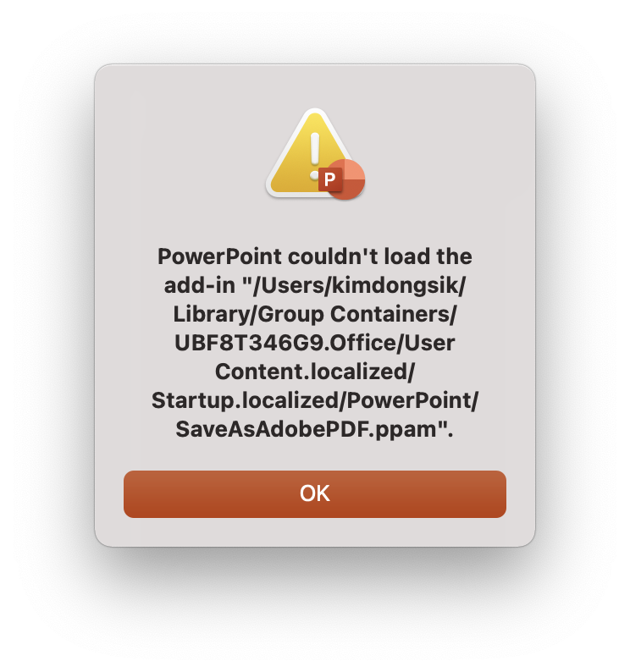Click the pie-chart circle of the PowerPoint logo
Screen dimensions: 630x672
click(346, 179)
